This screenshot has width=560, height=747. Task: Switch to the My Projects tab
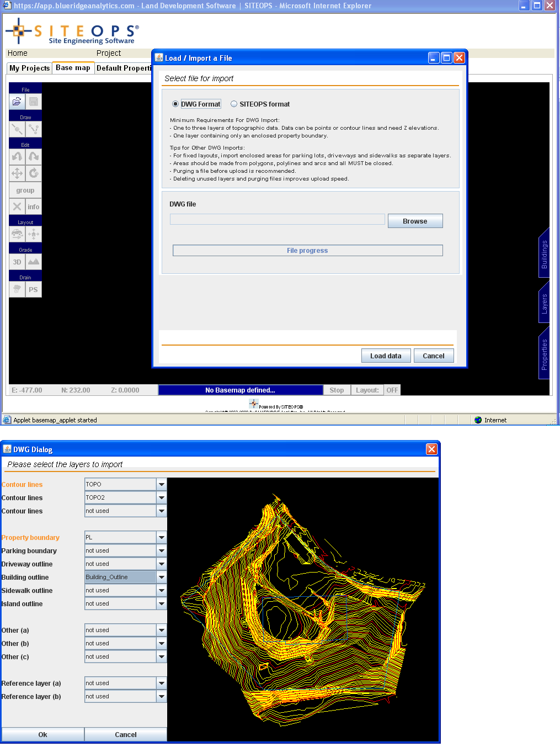pyautogui.click(x=30, y=68)
